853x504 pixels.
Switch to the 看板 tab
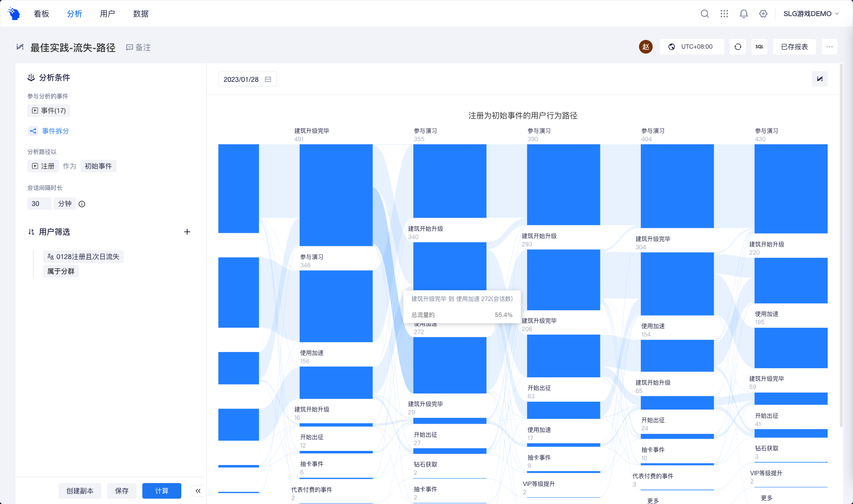click(x=41, y=14)
